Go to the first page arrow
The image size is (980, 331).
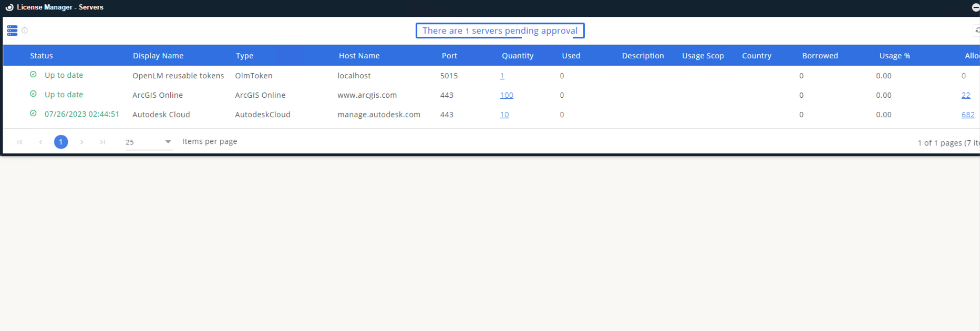(x=20, y=142)
